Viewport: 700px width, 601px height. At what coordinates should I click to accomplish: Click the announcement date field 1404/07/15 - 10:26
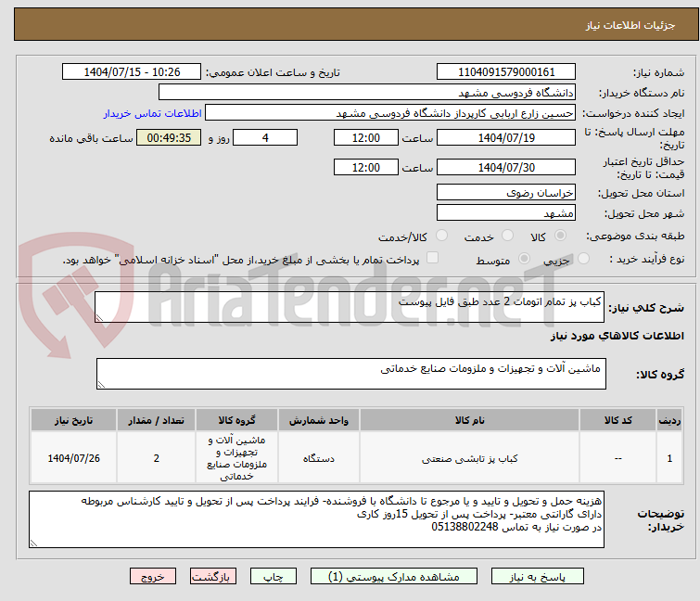tap(132, 71)
